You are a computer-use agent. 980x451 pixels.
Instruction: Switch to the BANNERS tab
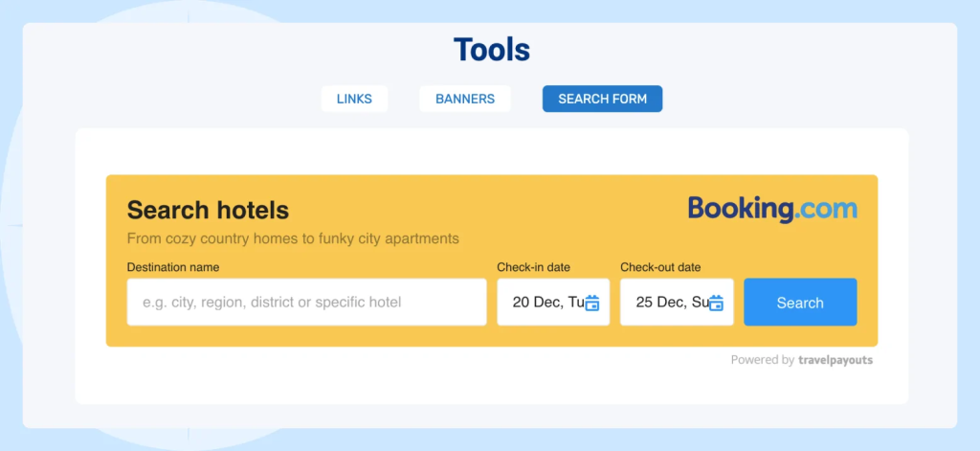pyautogui.click(x=465, y=99)
